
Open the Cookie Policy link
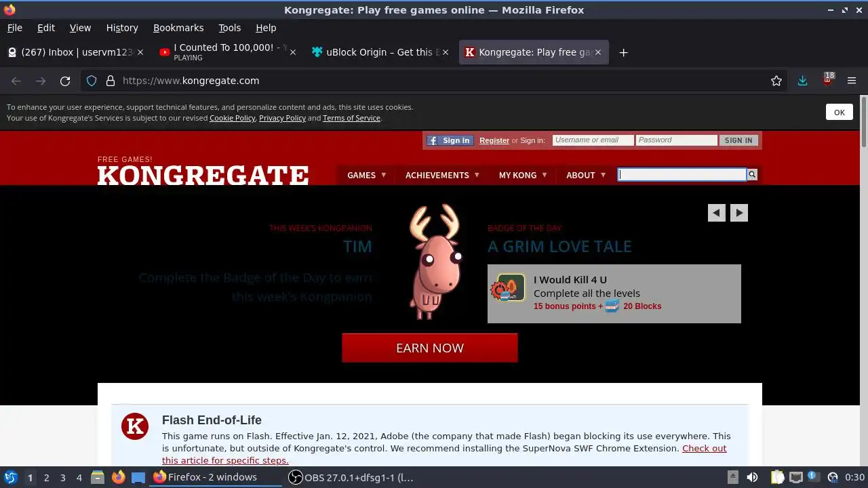(232, 118)
